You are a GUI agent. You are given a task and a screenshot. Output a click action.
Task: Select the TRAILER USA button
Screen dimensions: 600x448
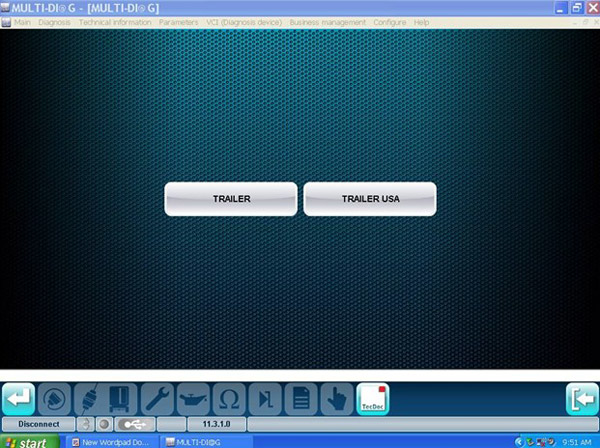(370, 199)
